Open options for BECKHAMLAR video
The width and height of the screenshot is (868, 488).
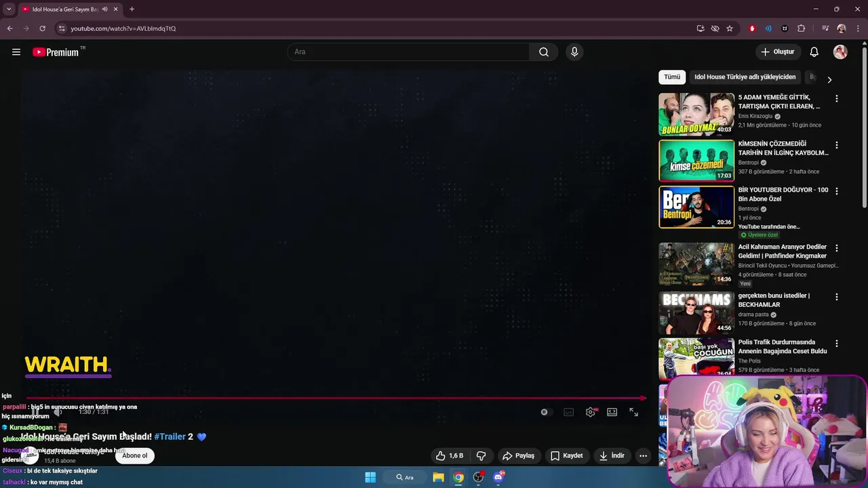[x=836, y=297]
